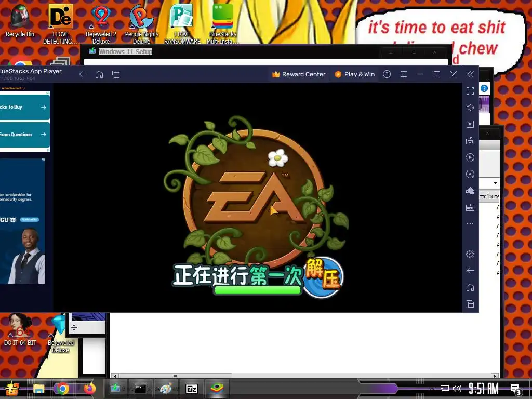532x399 pixels.
Task: Select the I LOVE DETECTING desktop shortcut
Action: click(x=60, y=24)
